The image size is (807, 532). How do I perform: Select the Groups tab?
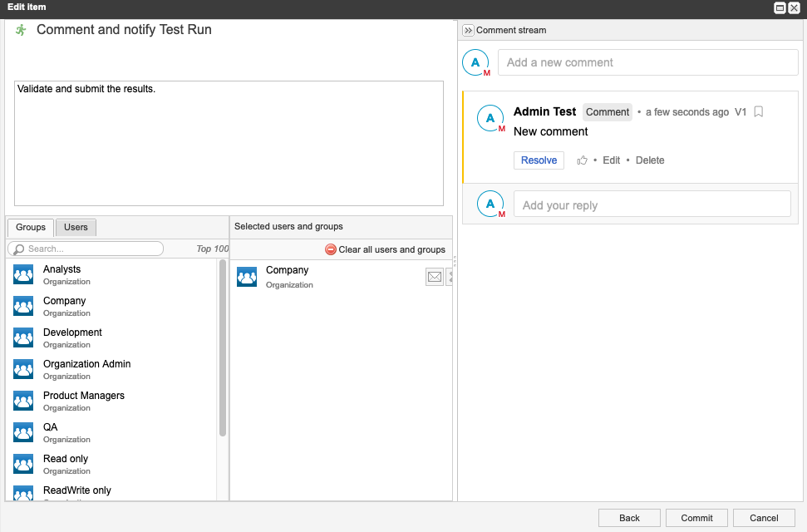point(31,227)
